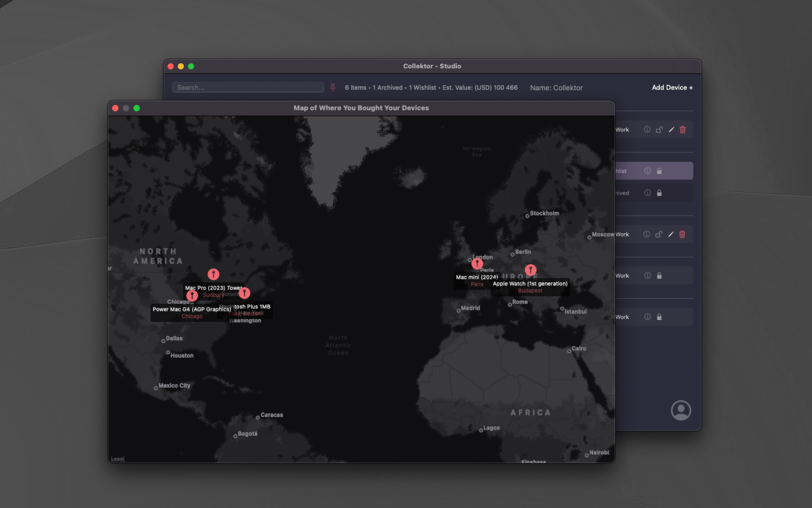Click the Power Mac G4 (AGP Graphics) label
The image size is (812, 508).
click(x=192, y=309)
